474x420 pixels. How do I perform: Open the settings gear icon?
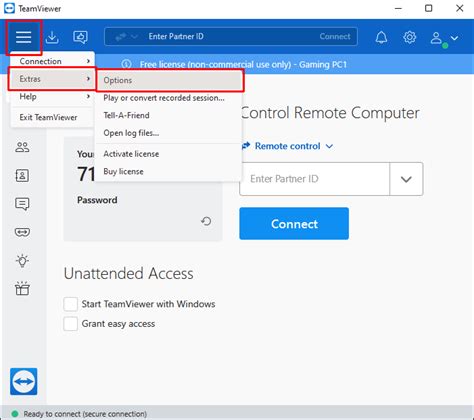click(x=410, y=37)
